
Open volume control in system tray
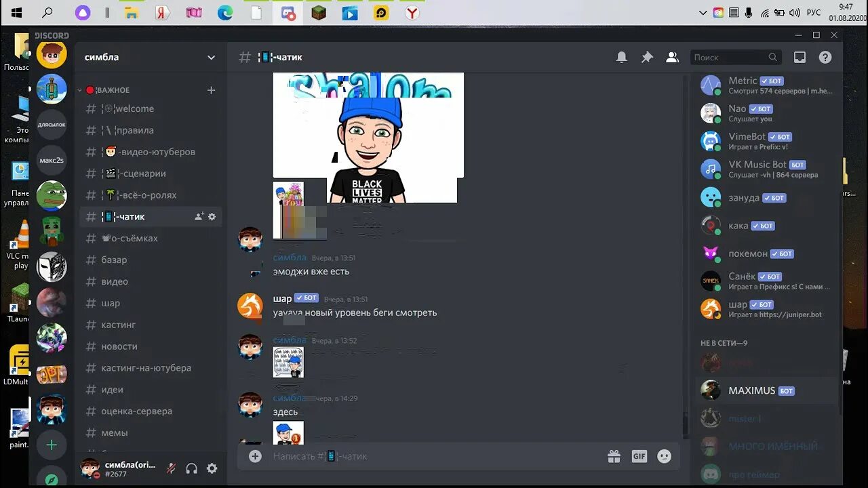click(x=795, y=13)
